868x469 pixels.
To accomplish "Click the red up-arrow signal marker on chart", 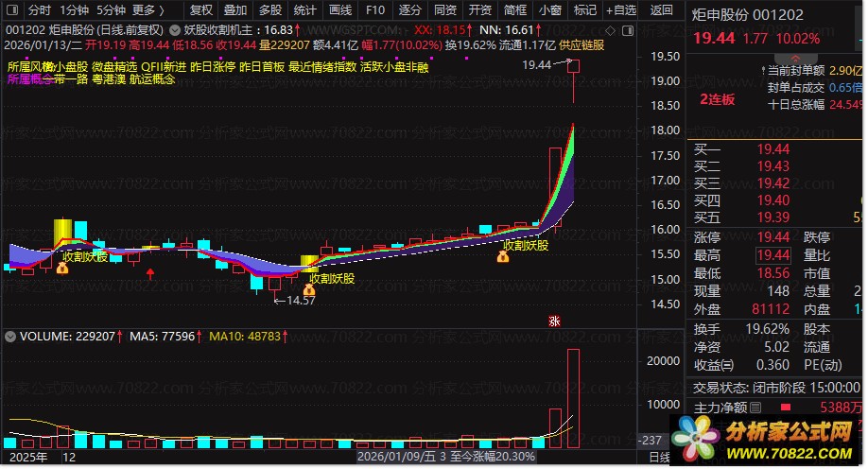I will (x=150, y=273).
